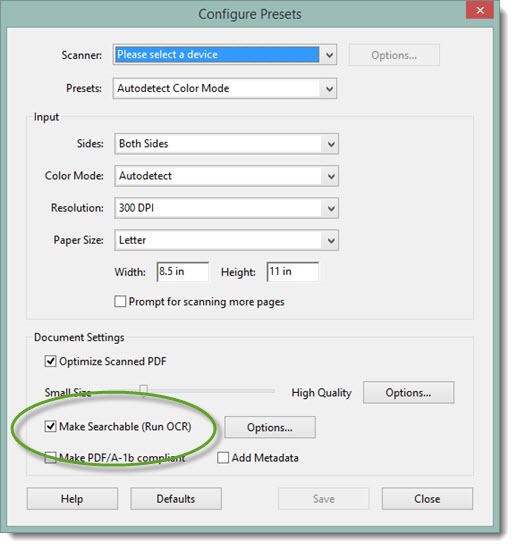Viewport: 515px width, 548px height.
Task: Click the Small Size label
Action: 68,392
